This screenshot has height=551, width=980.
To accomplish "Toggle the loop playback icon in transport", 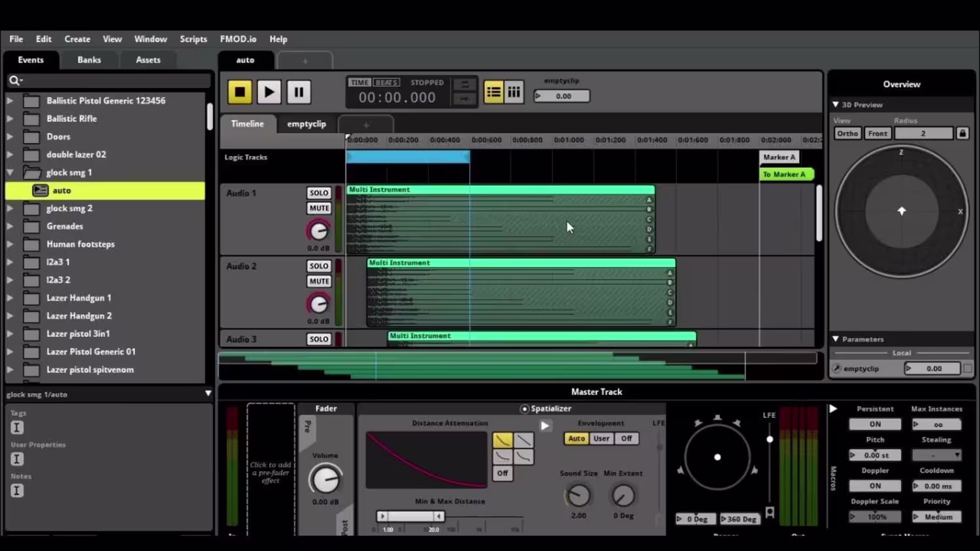I will [465, 84].
